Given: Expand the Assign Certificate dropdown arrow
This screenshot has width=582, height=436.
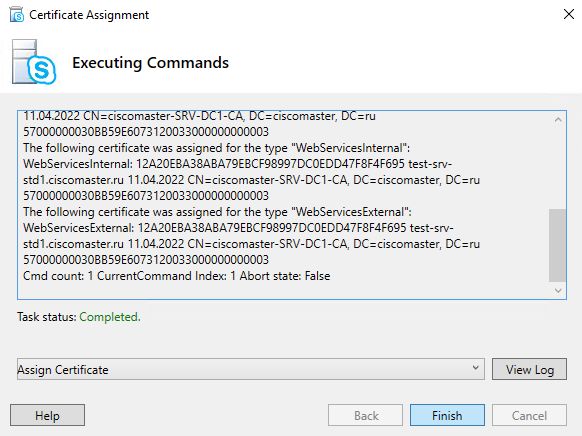Looking at the screenshot, I should [475, 368].
